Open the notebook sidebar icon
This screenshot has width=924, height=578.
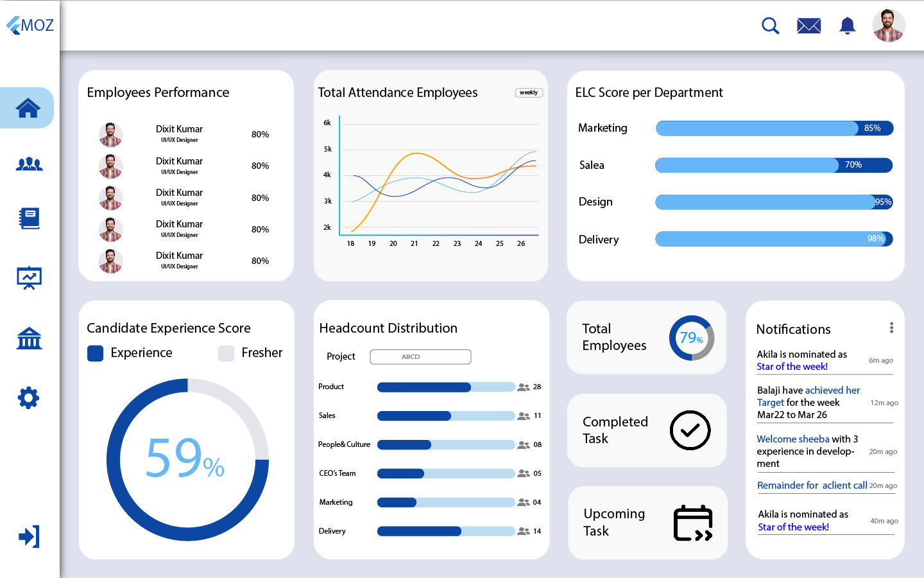click(29, 219)
